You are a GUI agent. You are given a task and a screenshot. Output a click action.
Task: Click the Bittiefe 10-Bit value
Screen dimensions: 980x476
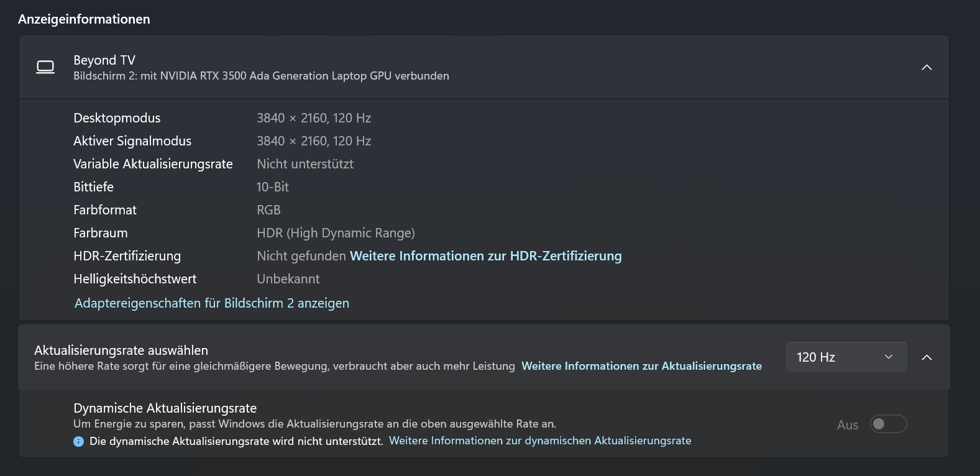[272, 187]
